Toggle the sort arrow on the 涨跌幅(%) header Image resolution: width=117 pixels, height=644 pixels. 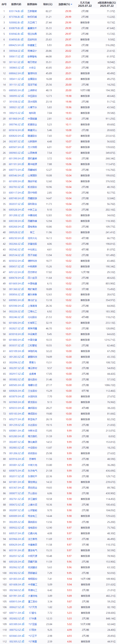(72, 4)
